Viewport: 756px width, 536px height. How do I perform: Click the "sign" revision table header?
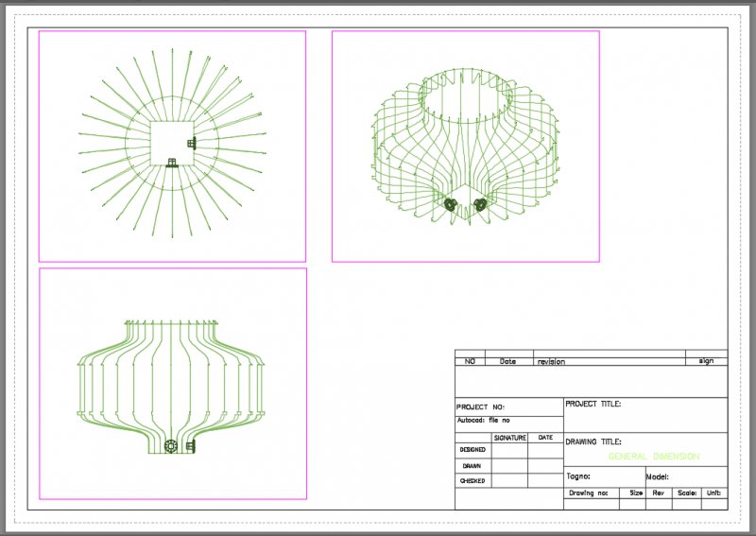(706, 361)
